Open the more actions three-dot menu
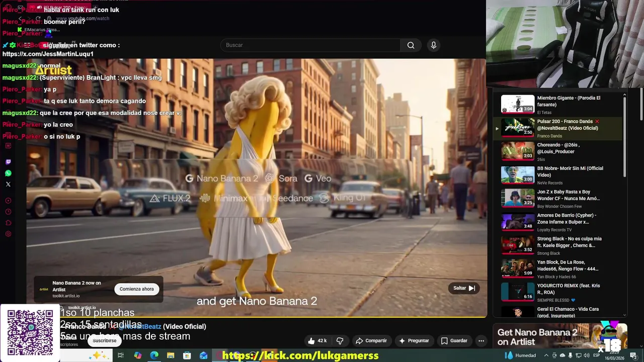 [x=481, y=340]
